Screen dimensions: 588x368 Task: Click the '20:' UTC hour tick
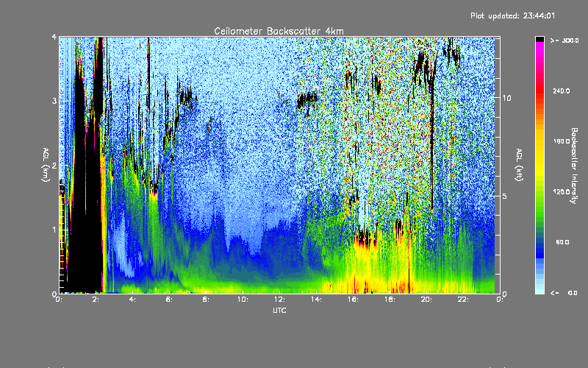pos(426,300)
